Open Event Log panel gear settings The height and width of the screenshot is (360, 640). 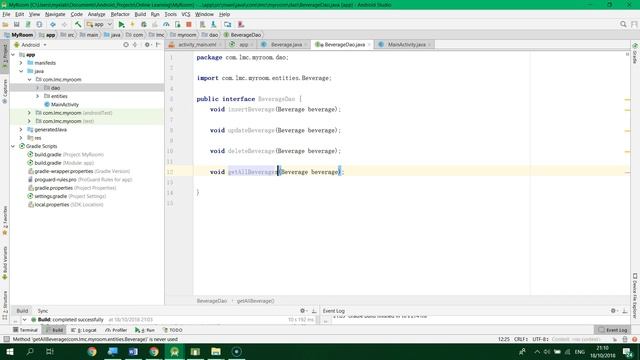(x=613, y=311)
